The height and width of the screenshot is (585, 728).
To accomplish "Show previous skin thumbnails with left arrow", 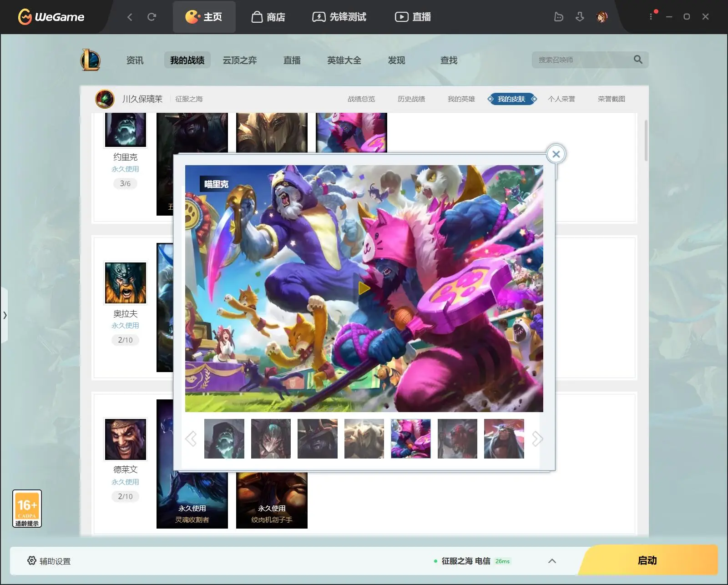I will pyautogui.click(x=191, y=439).
